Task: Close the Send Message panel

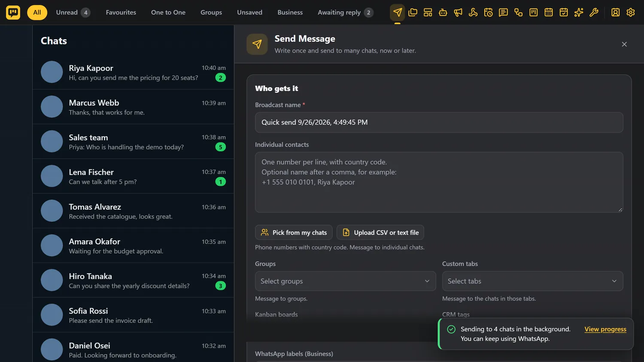Action: coord(624,44)
